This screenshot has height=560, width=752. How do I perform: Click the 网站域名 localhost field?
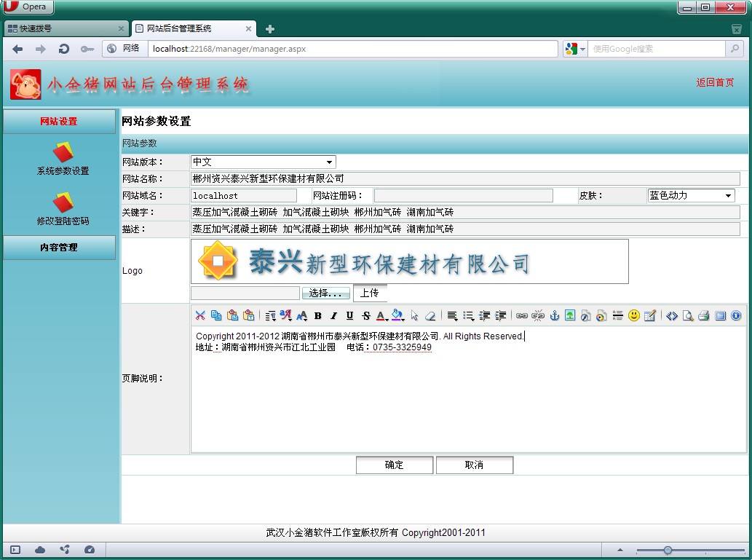pos(244,195)
